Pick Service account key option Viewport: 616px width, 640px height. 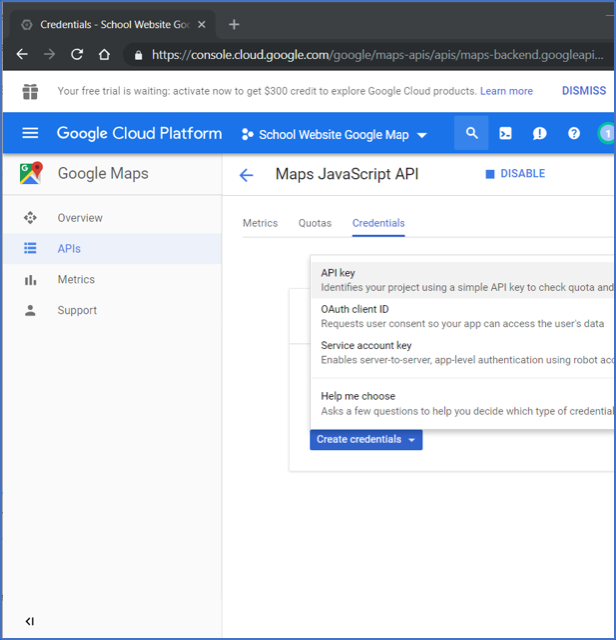[366, 345]
